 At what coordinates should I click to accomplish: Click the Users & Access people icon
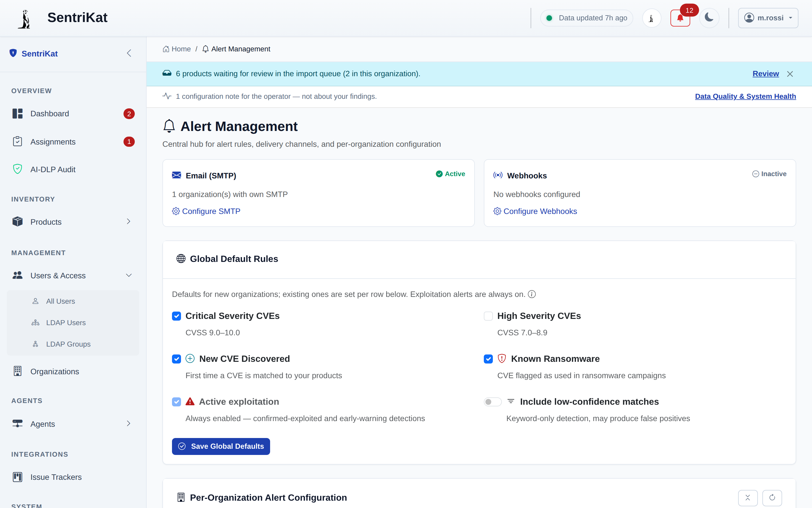17,275
